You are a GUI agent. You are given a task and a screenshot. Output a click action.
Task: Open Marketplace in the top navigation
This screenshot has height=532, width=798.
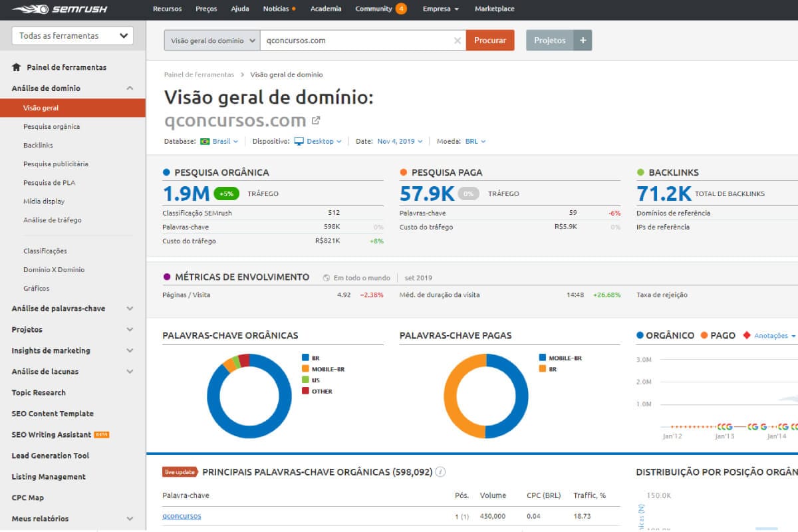(x=494, y=9)
